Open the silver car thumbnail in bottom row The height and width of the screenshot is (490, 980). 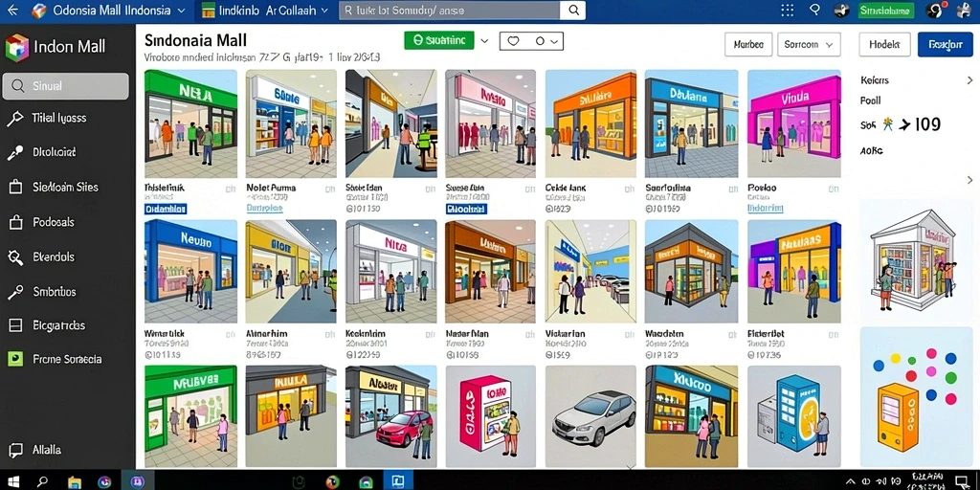(x=590, y=416)
